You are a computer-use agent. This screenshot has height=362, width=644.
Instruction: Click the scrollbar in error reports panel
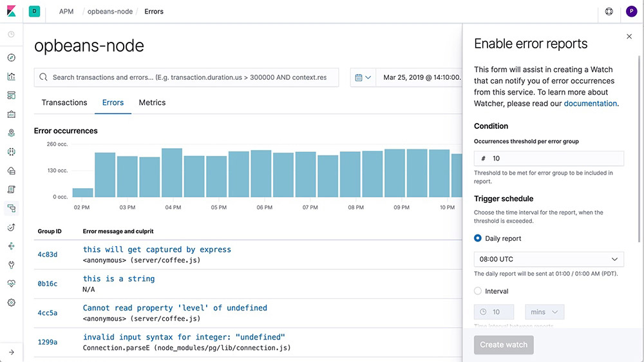click(x=639, y=148)
